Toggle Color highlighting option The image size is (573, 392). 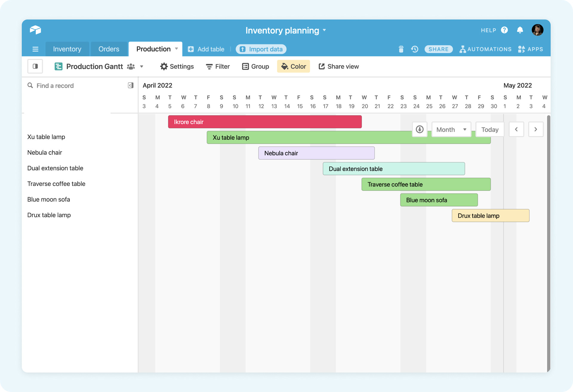(x=293, y=66)
